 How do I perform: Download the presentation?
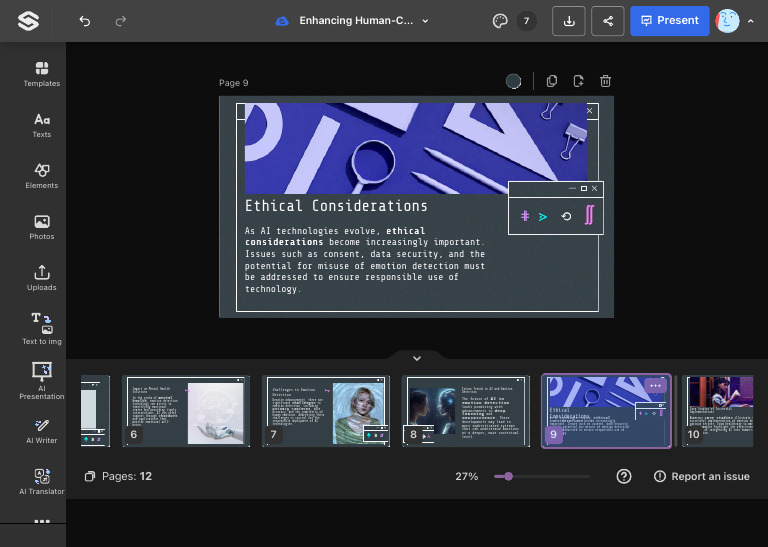(569, 21)
